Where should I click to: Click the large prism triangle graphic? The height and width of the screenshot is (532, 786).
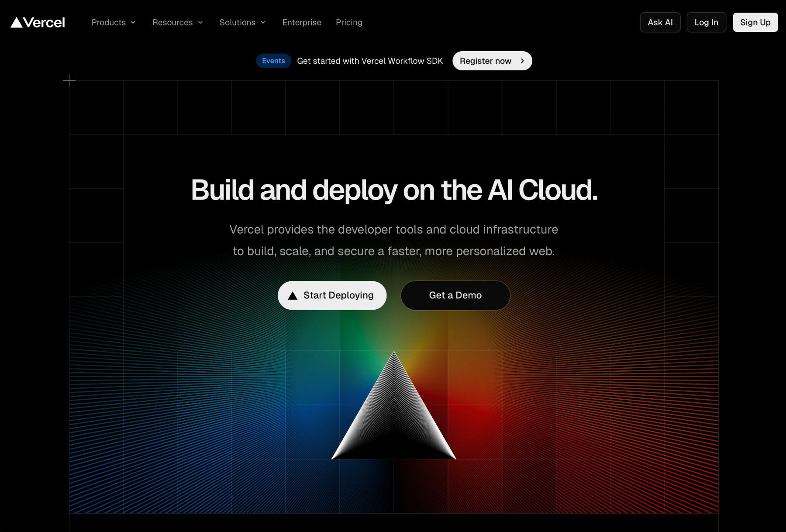(394, 415)
